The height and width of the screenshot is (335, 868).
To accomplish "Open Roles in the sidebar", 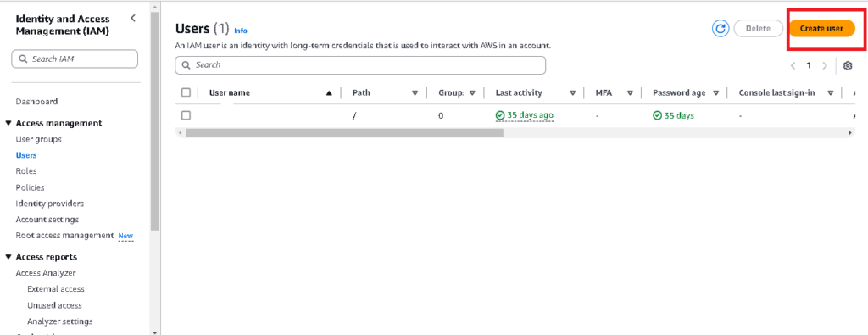I will (26, 171).
